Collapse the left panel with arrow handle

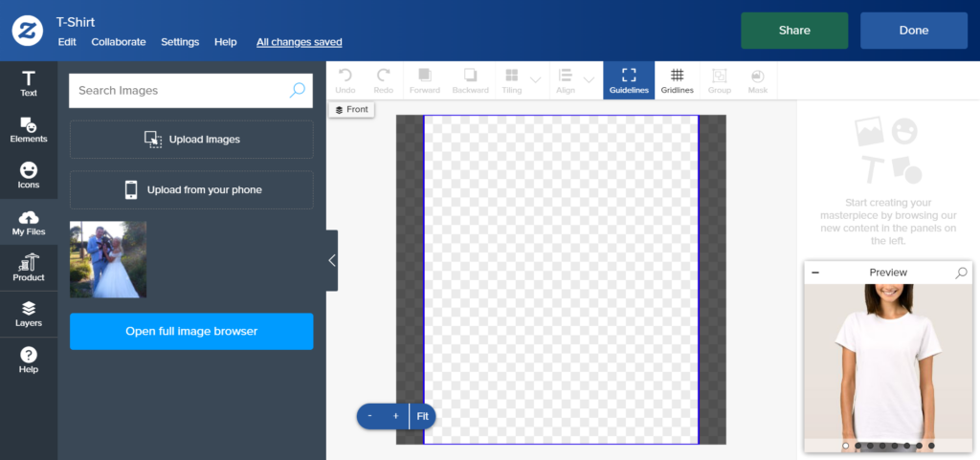331,260
